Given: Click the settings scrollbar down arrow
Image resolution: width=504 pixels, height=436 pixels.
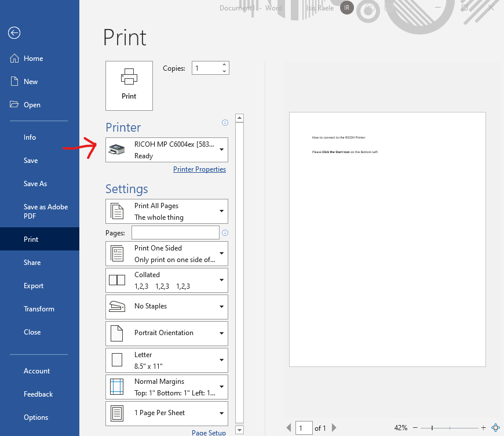Looking at the screenshot, I should 239,430.
